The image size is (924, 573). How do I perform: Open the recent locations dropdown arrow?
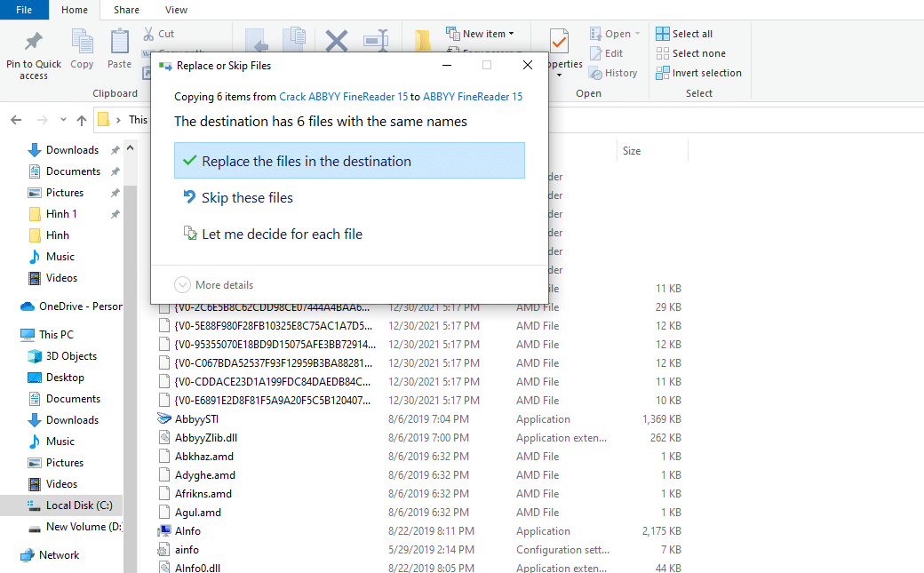pyautogui.click(x=63, y=120)
